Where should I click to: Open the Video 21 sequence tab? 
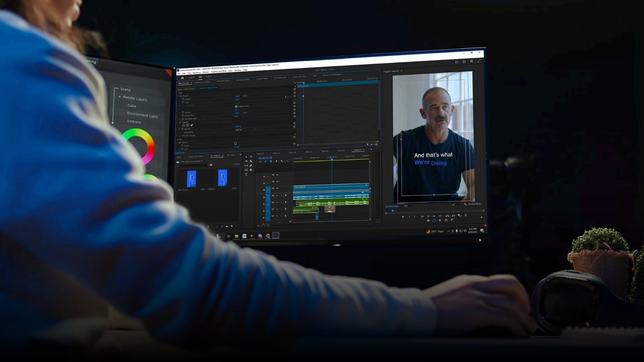pyautogui.click(x=341, y=150)
